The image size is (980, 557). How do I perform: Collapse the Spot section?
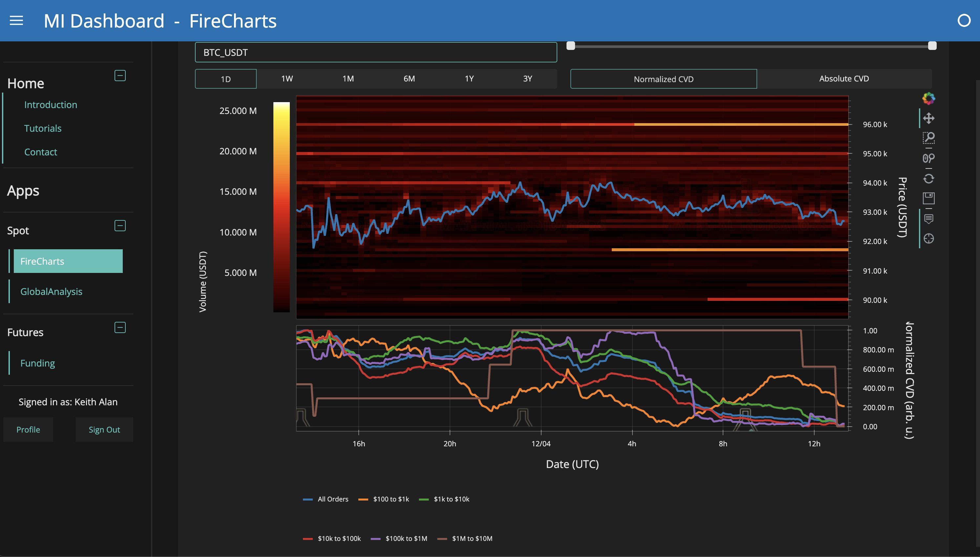[120, 225]
